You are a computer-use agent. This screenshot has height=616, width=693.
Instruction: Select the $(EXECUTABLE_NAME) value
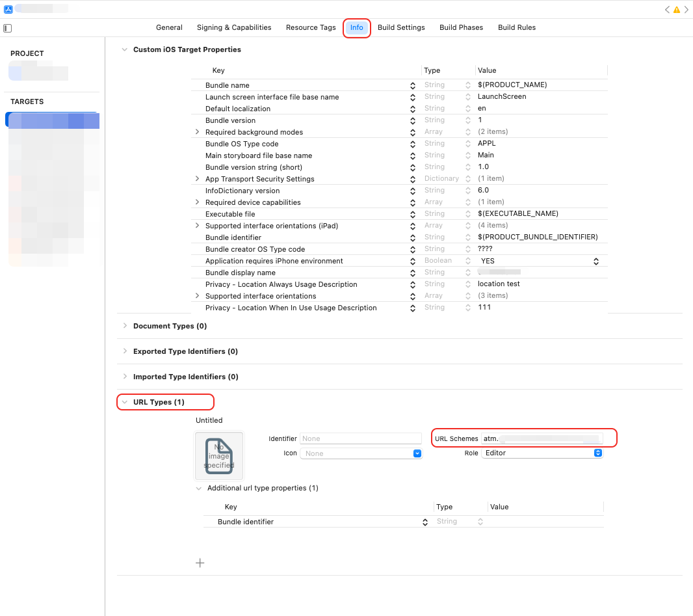(518, 213)
